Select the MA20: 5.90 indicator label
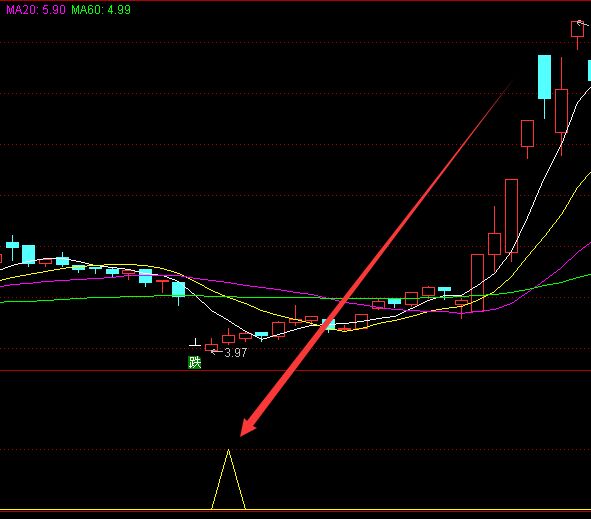Screen dimensions: 591x519 (36, 10)
